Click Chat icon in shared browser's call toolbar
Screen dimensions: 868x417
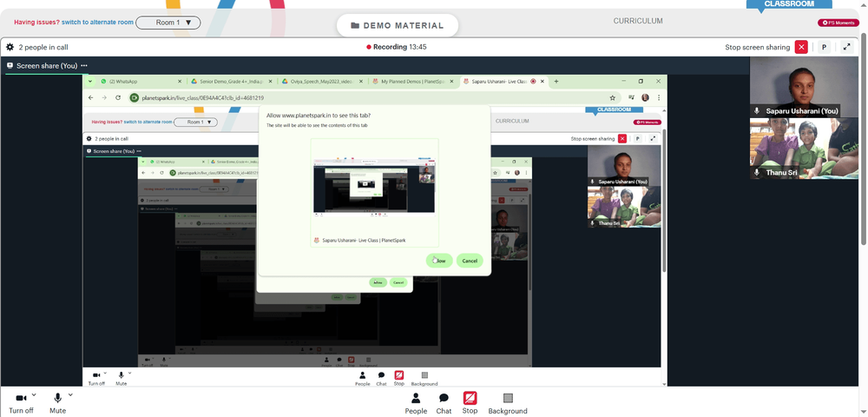pyautogui.click(x=381, y=375)
